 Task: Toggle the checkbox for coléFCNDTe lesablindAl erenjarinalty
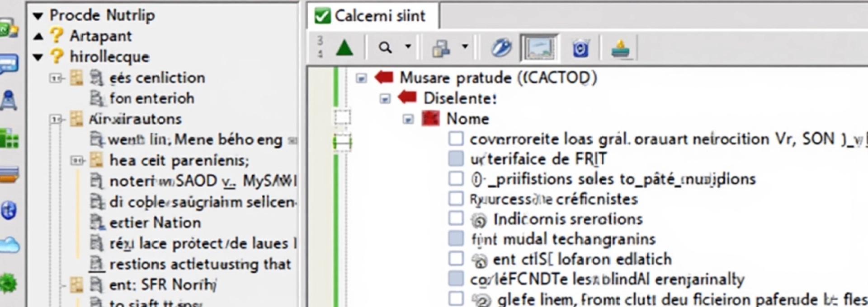click(456, 279)
